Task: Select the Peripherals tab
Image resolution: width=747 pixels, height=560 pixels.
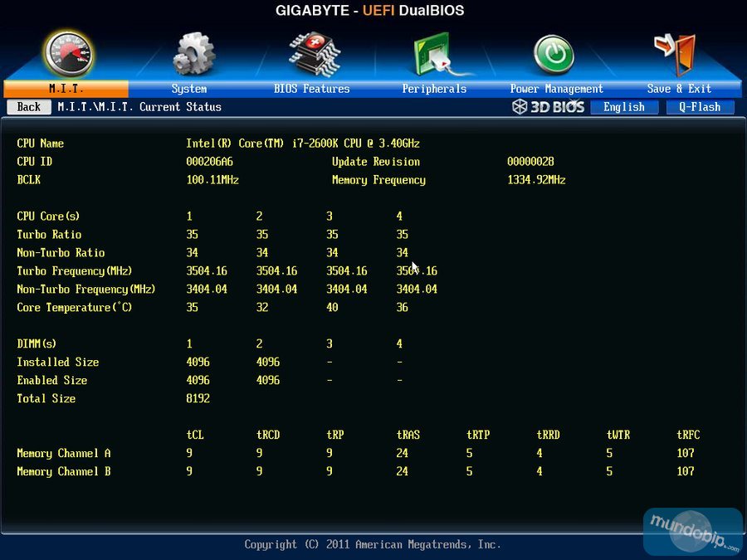Action: pos(434,89)
